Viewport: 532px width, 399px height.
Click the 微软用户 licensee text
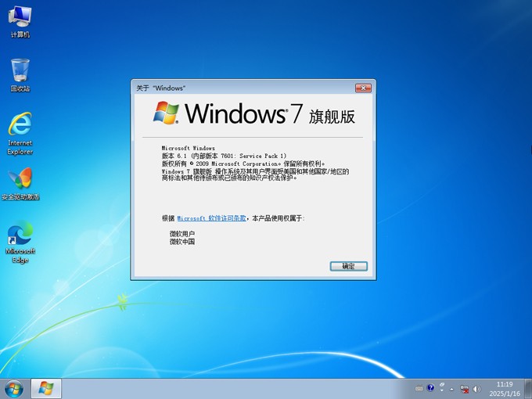pyautogui.click(x=182, y=234)
